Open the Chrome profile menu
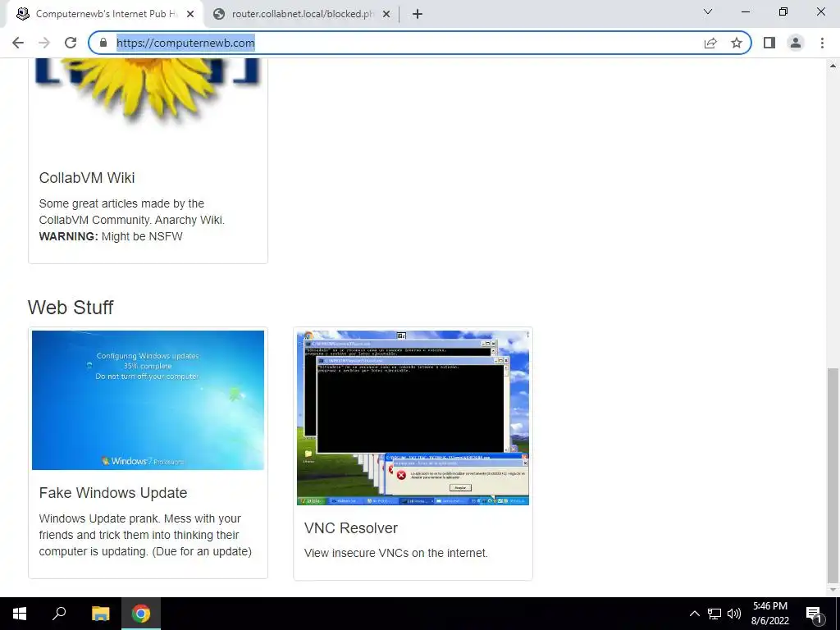 pos(796,43)
